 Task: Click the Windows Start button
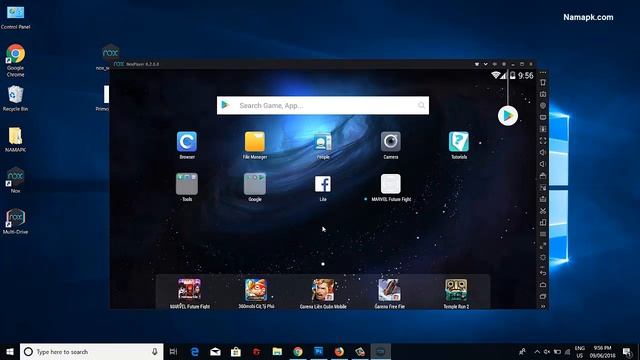(x=10, y=351)
